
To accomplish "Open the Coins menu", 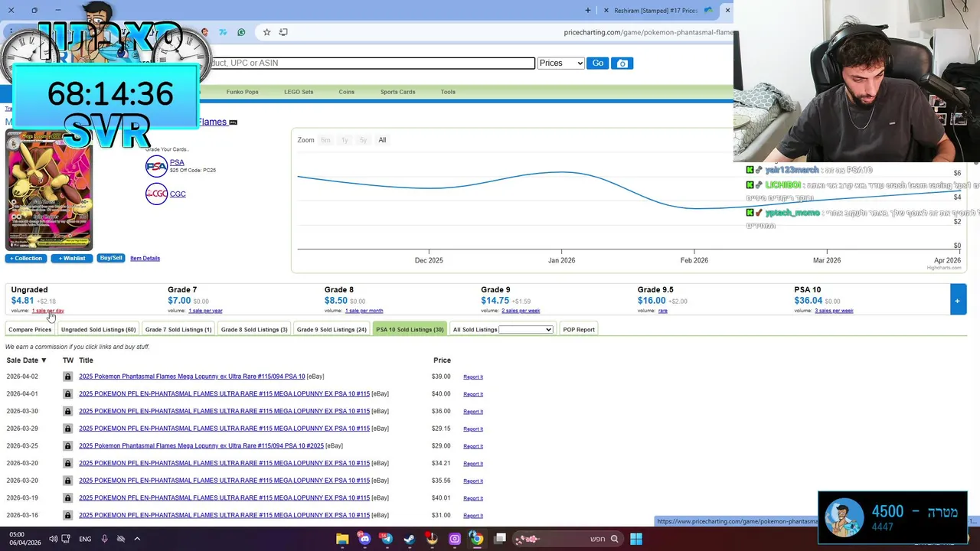I will click(347, 92).
